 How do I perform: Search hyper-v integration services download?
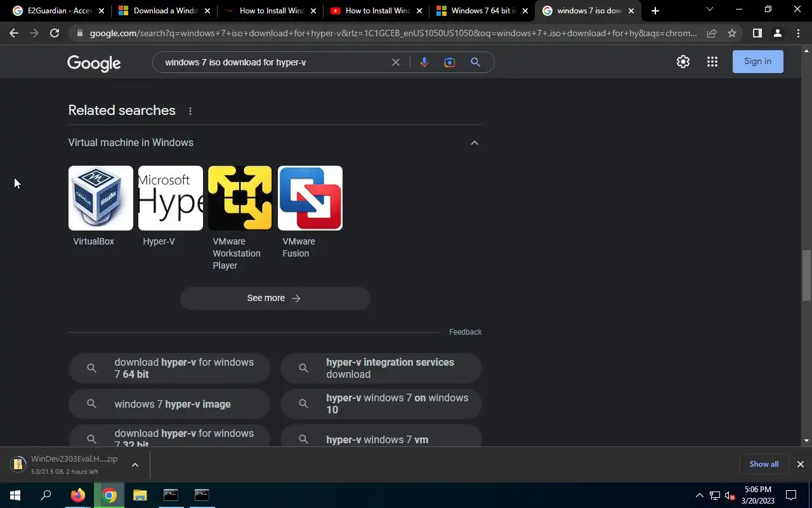pyautogui.click(x=381, y=368)
